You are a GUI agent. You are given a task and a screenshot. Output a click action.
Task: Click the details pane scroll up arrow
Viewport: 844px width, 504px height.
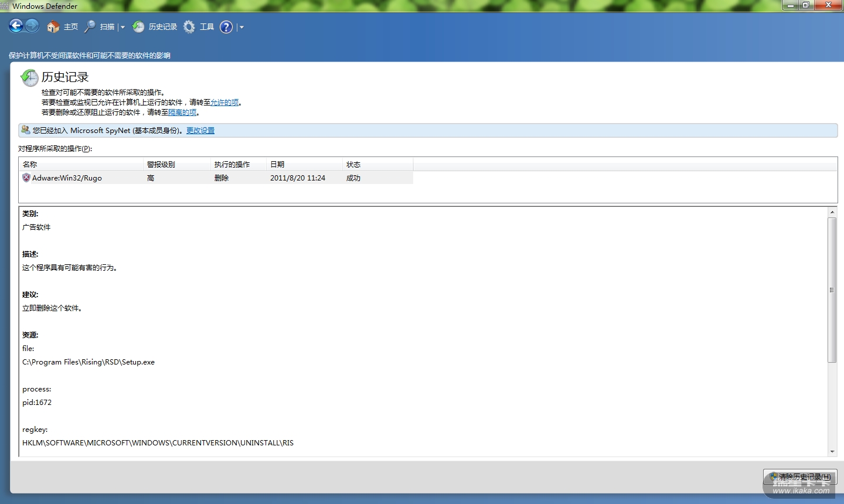point(832,212)
